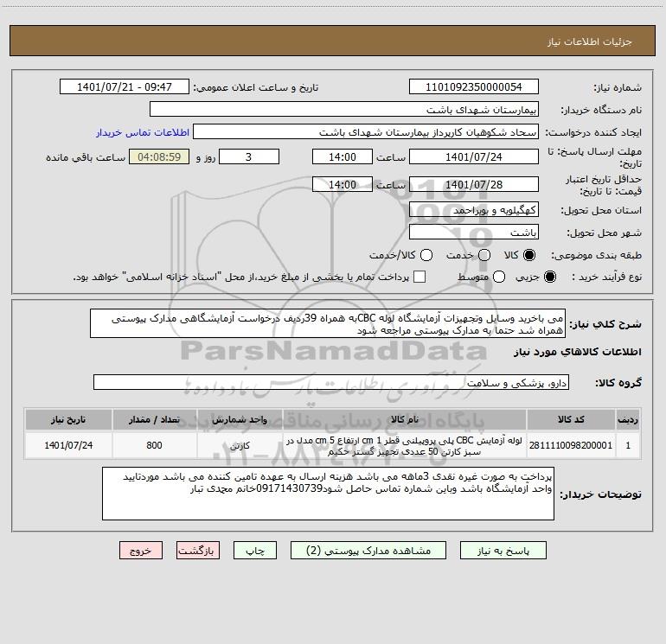View attached documents (2) button
The width and height of the screenshot is (666, 644).
click(368, 551)
